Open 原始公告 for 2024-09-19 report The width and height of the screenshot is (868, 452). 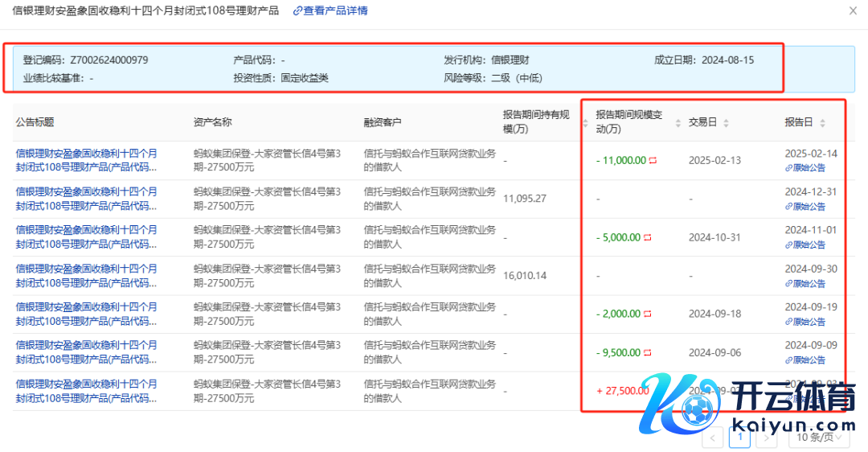point(805,322)
